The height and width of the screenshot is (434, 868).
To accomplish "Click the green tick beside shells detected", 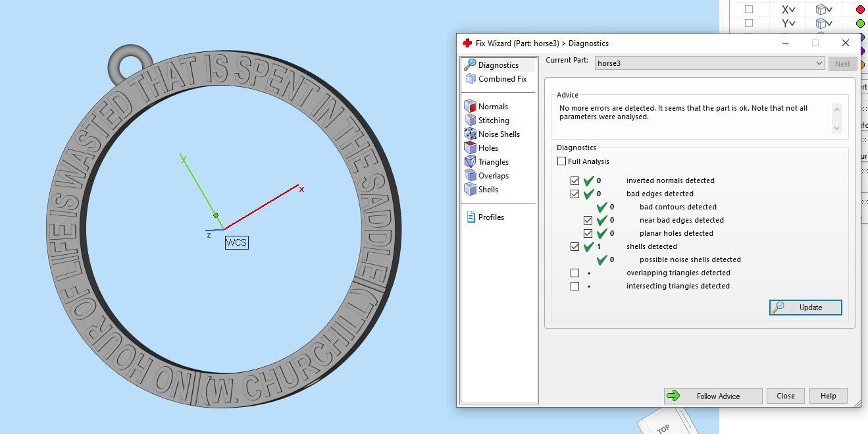I will click(x=589, y=246).
